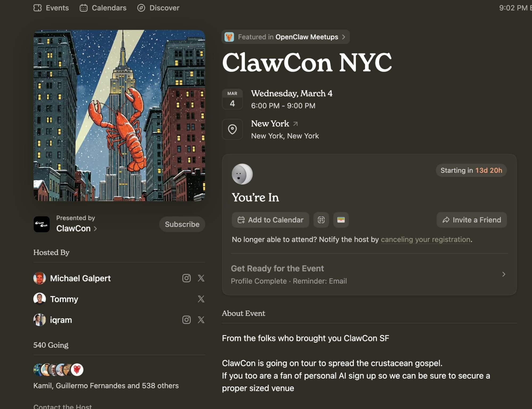Open iqram's X profile icon
The width and height of the screenshot is (532, 409).
(201, 320)
